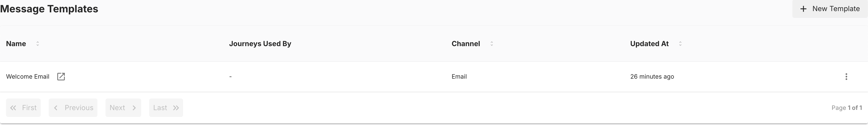The image size is (868, 125).
Task: Sort by the Name column header
Action: point(16,44)
